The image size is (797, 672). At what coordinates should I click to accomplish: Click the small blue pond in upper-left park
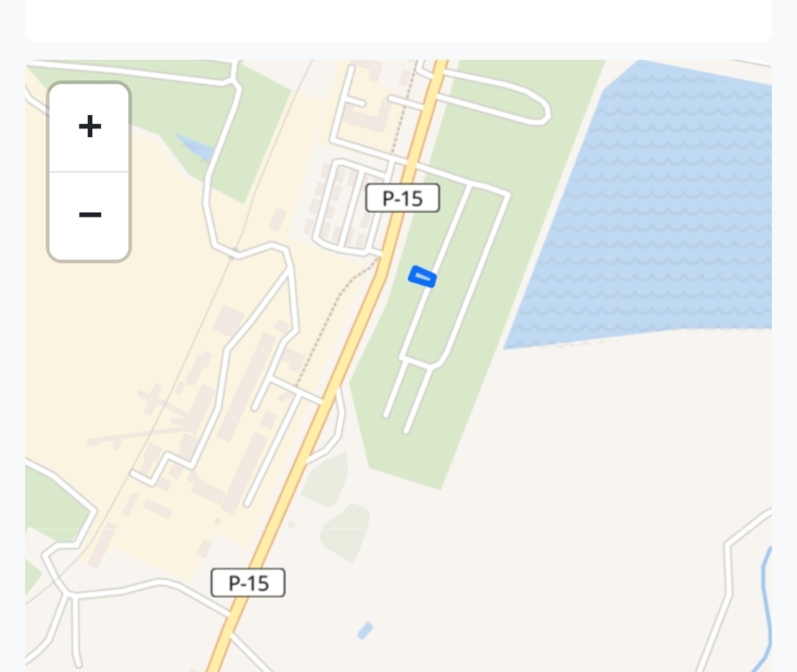point(195,147)
